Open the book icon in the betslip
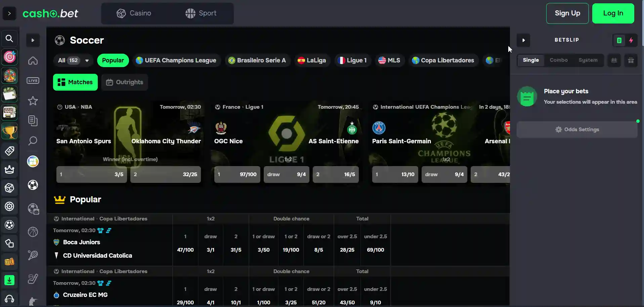Screen dimensions: 644x307 [614, 60]
